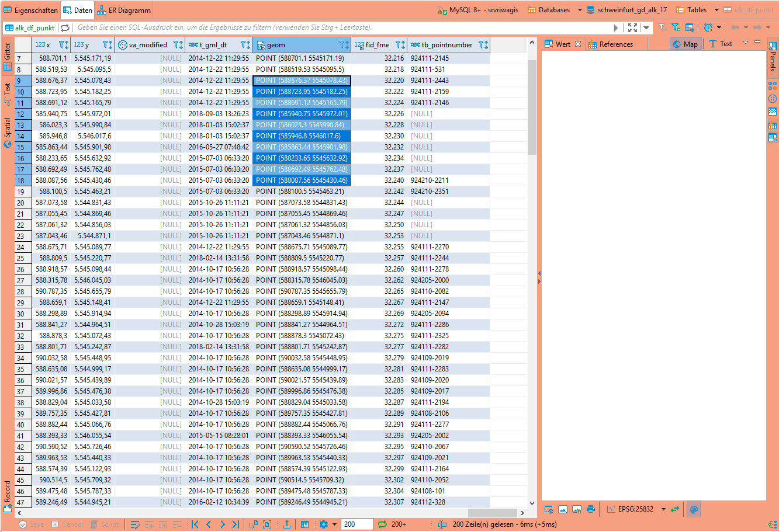Toggle the Panels button

point(773,58)
